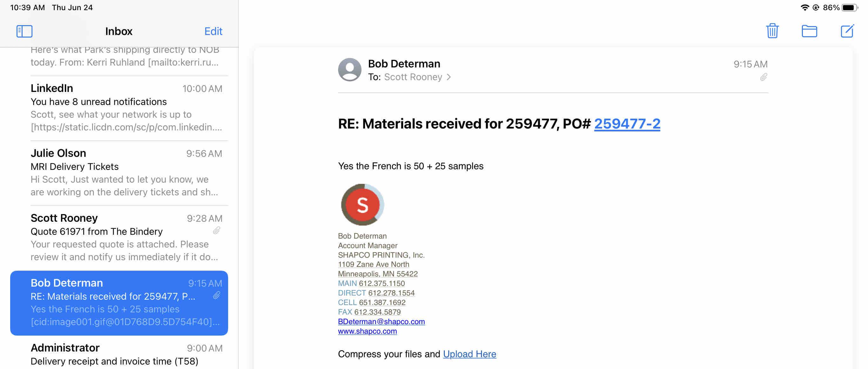Select Julie Olson's MRI Delivery Tickets email

coord(126,172)
